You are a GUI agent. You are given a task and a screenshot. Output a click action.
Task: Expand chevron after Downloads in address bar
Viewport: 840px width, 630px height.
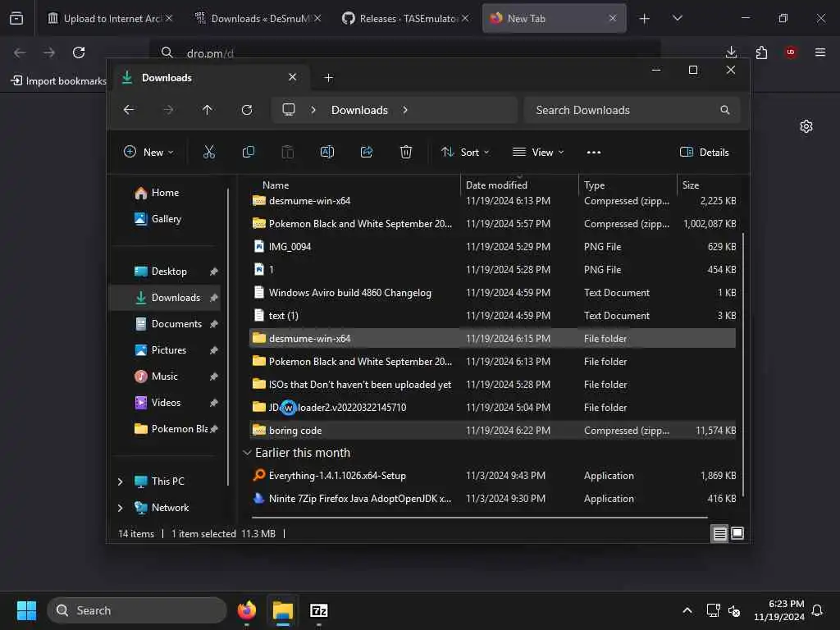(405, 110)
